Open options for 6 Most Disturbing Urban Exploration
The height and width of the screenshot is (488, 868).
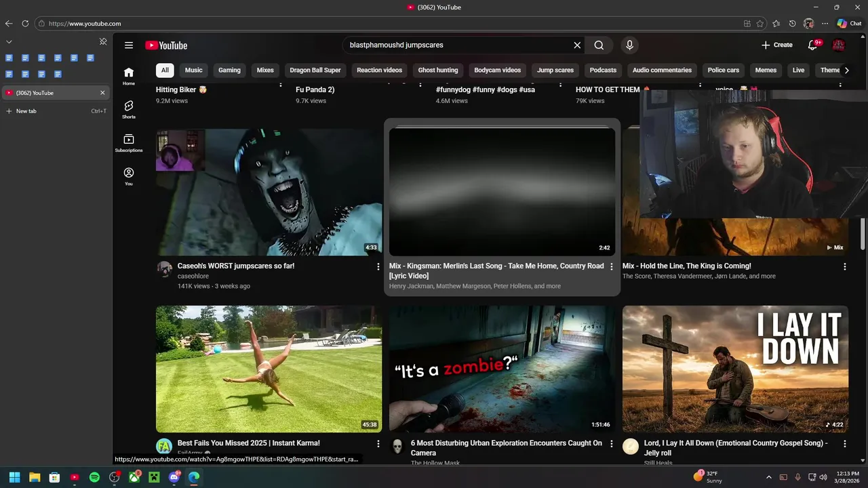click(612, 443)
